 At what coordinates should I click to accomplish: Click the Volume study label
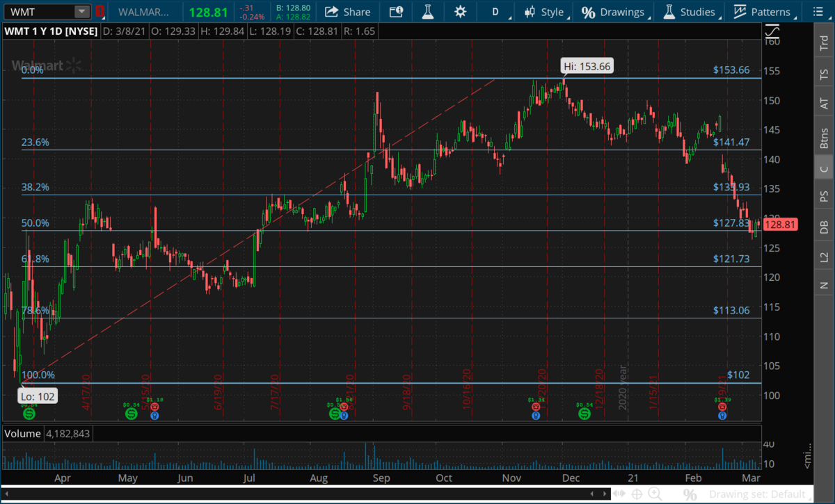[22, 434]
